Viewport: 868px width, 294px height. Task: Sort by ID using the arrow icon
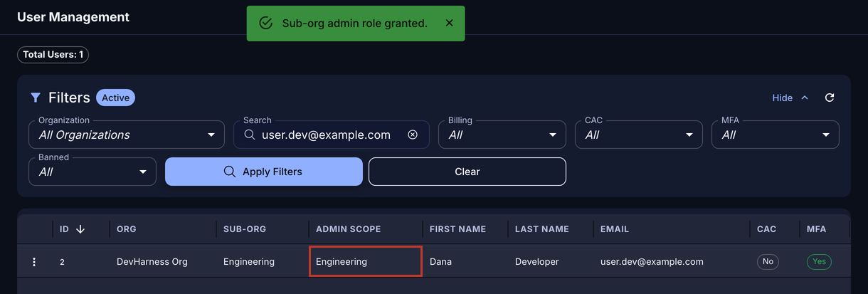tap(80, 229)
